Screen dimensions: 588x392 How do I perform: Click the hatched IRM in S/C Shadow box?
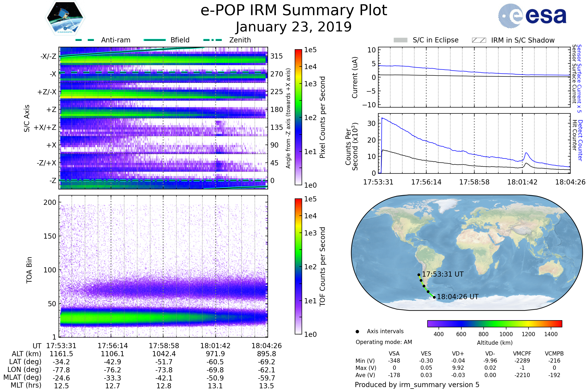tap(479, 40)
